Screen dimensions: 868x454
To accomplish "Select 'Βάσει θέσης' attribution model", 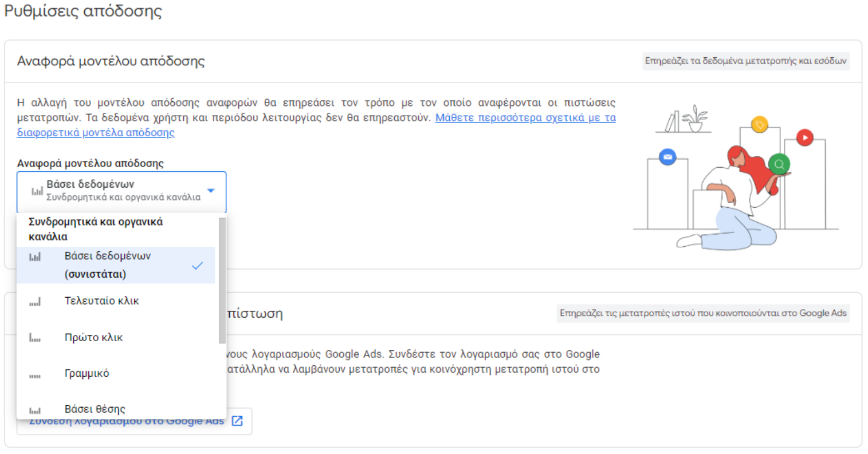I will click(95, 409).
